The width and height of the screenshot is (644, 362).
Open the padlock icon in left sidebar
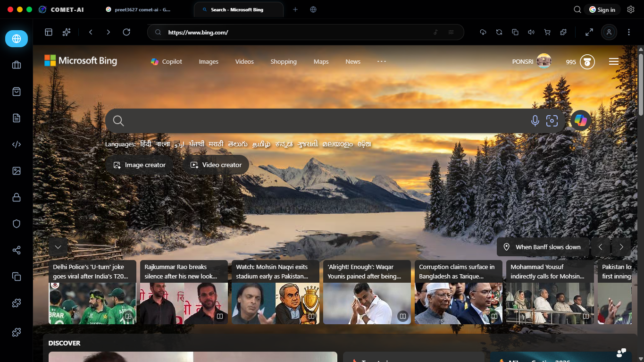click(x=17, y=197)
